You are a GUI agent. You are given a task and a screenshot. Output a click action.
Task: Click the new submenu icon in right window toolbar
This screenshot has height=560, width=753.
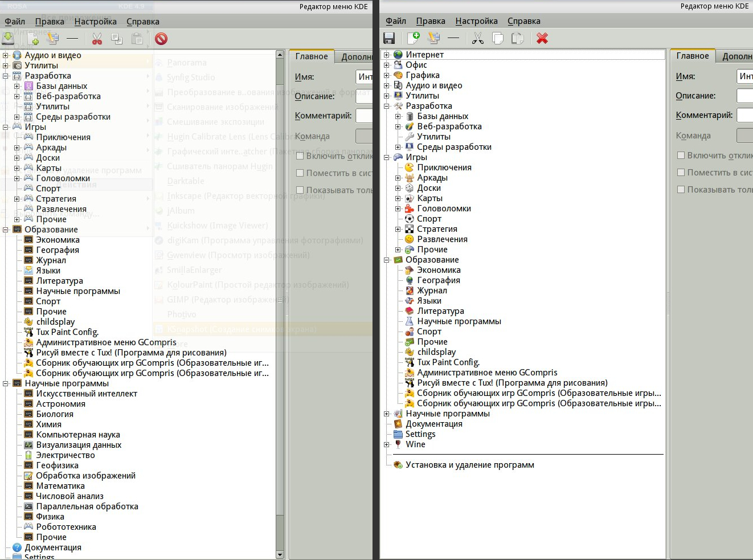[434, 38]
